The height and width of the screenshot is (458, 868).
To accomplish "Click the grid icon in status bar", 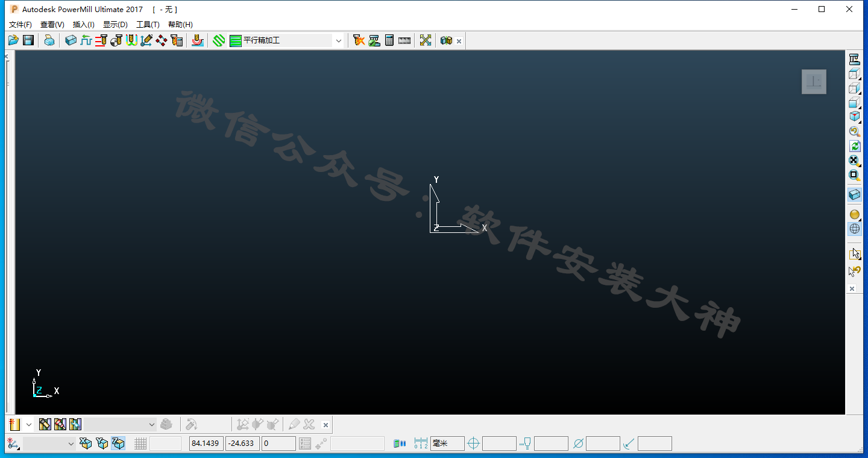I will tap(140, 444).
